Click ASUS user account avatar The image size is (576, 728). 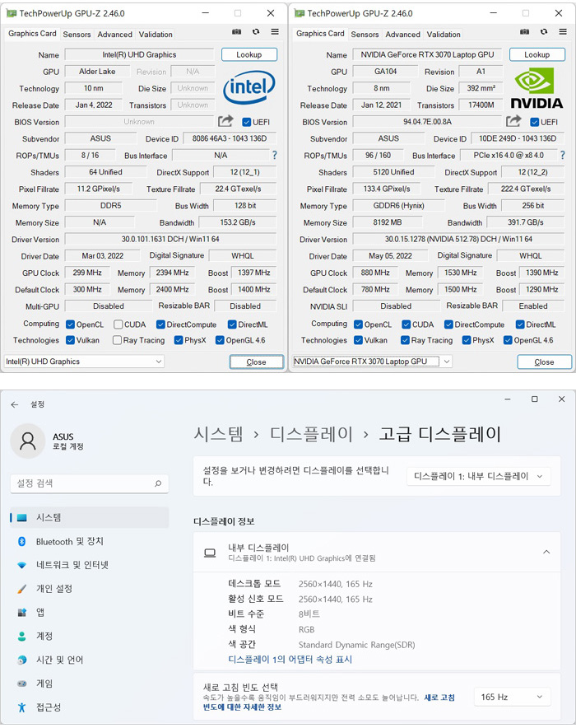coord(28,441)
